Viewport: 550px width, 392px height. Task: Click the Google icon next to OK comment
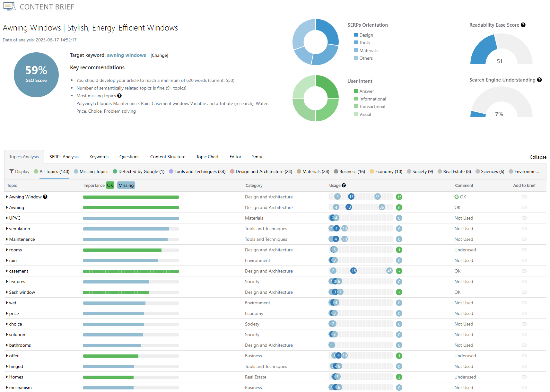click(x=456, y=196)
